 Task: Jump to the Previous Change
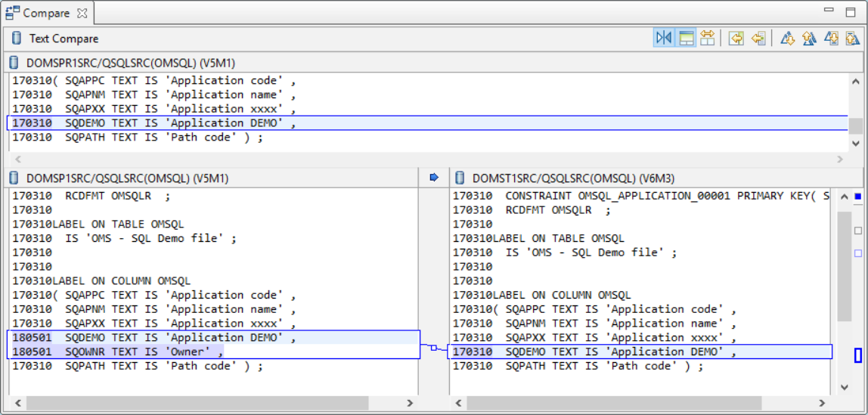852,39
